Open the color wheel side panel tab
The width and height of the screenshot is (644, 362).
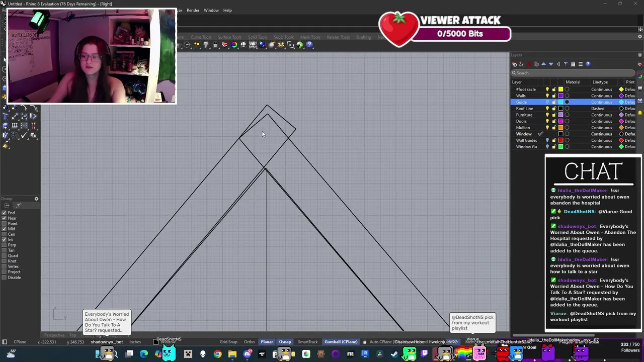[x=640, y=76]
